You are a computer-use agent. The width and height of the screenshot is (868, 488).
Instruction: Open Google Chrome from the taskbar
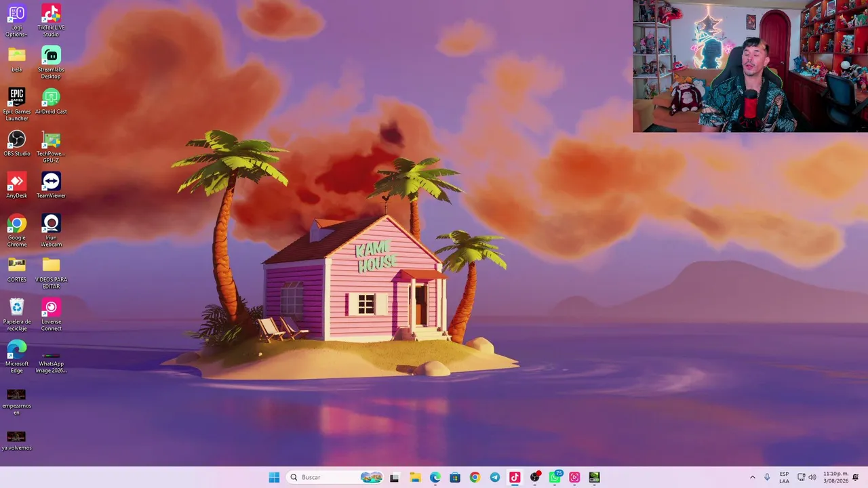[x=475, y=477]
